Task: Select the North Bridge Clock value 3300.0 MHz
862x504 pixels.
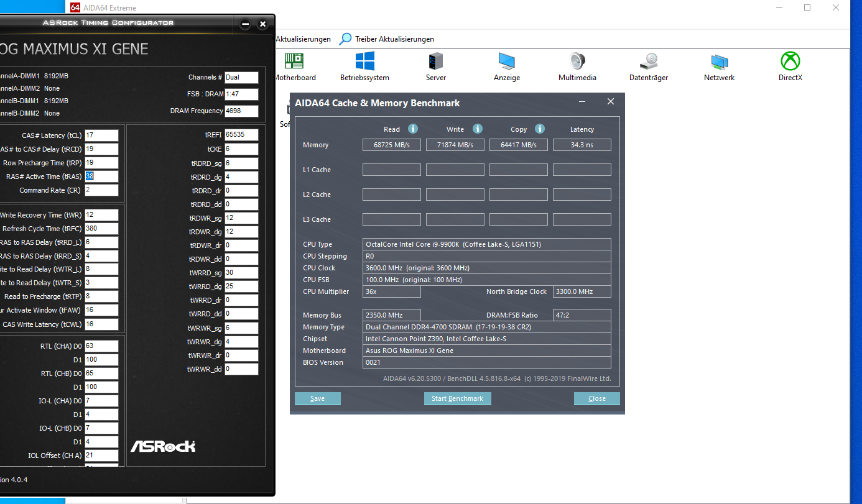Action: (x=582, y=291)
